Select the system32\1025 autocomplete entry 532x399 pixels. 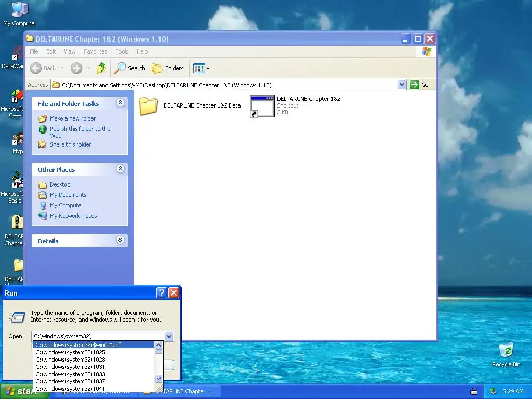[95, 353]
